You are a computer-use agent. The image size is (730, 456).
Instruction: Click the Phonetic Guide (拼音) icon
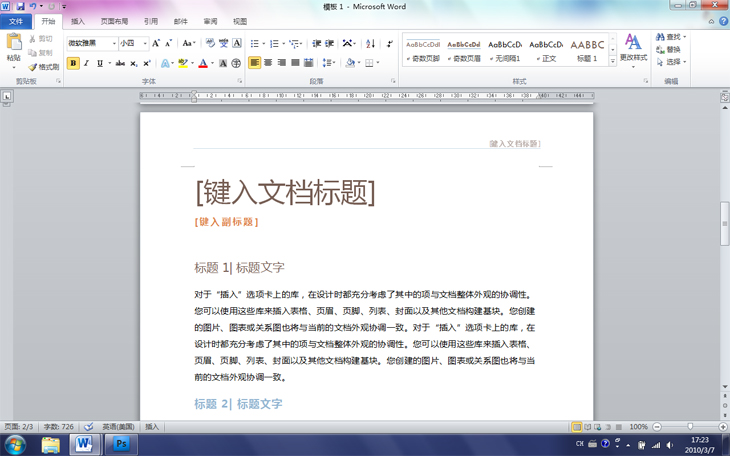[223, 43]
